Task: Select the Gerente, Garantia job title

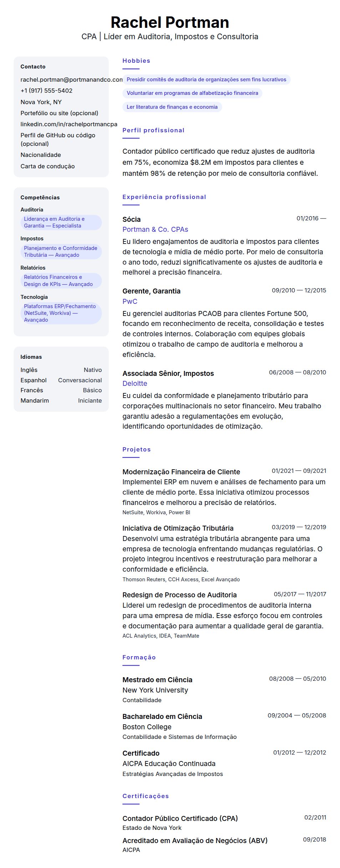Action: point(151,291)
